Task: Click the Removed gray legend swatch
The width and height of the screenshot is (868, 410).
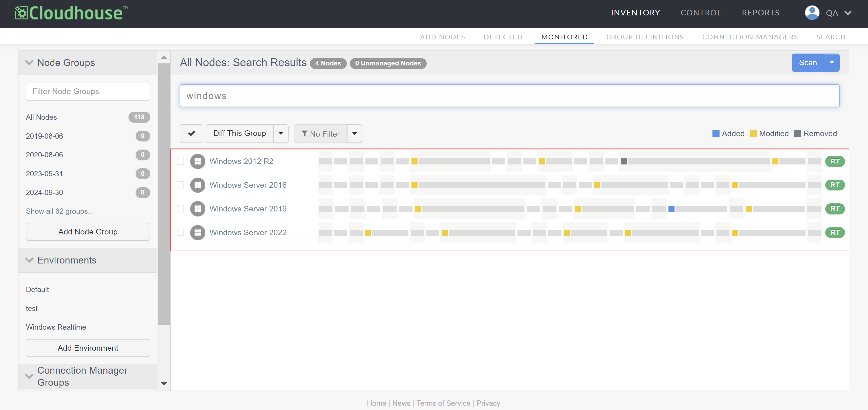Action: click(x=797, y=134)
